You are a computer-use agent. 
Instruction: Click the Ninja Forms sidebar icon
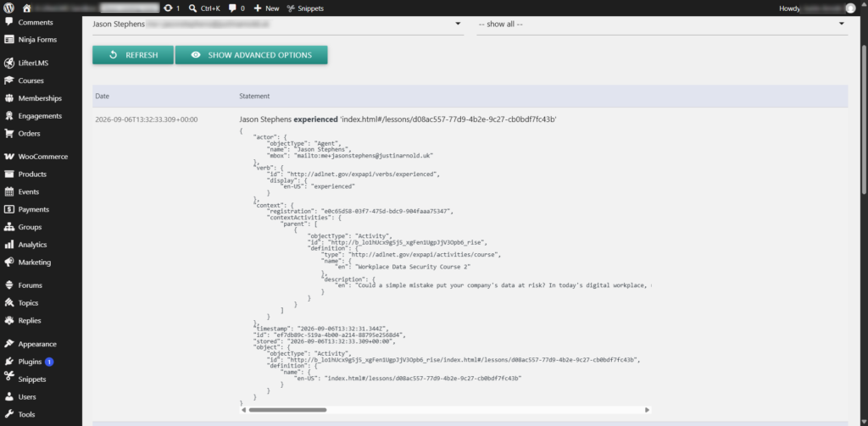click(x=8, y=40)
